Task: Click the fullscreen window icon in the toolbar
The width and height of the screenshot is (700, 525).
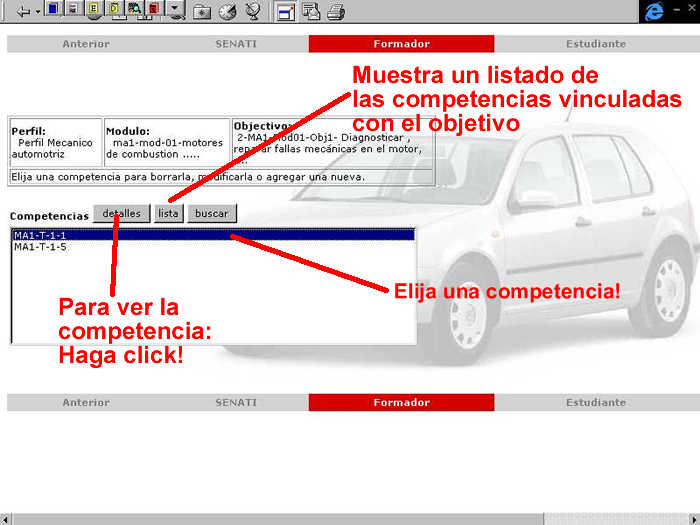Action: click(286, 12)
